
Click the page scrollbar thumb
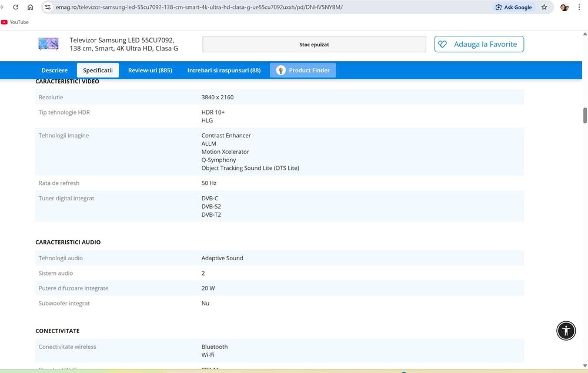point(584,115)
